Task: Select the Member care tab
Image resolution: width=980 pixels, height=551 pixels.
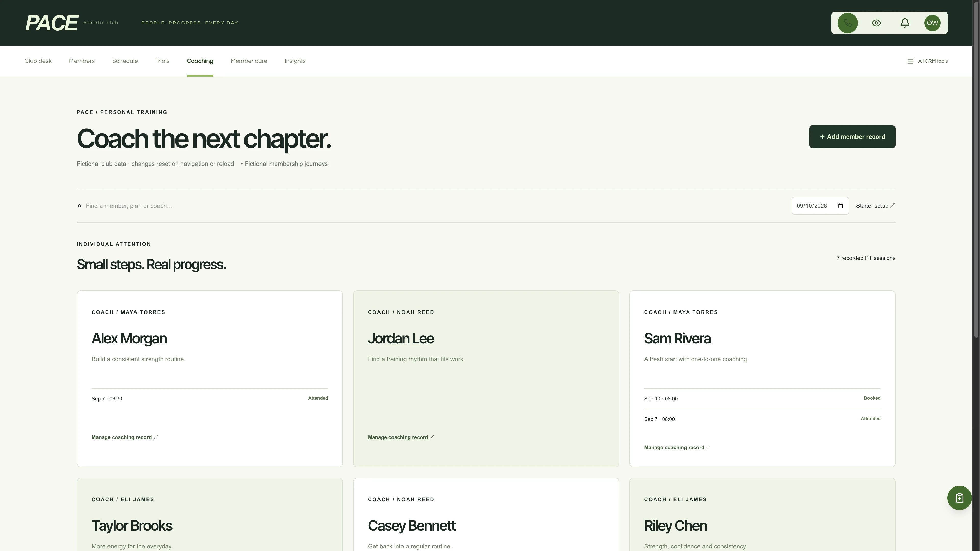Action: pos(249,61)
